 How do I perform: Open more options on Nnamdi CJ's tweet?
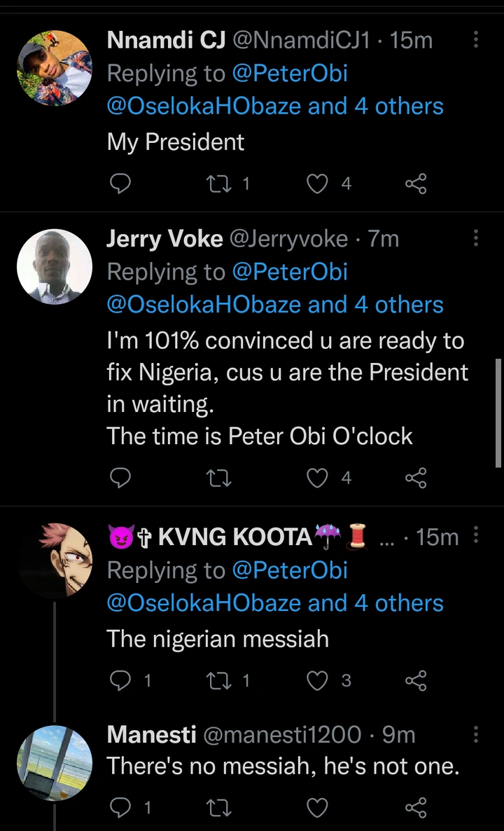coord(476,40)
